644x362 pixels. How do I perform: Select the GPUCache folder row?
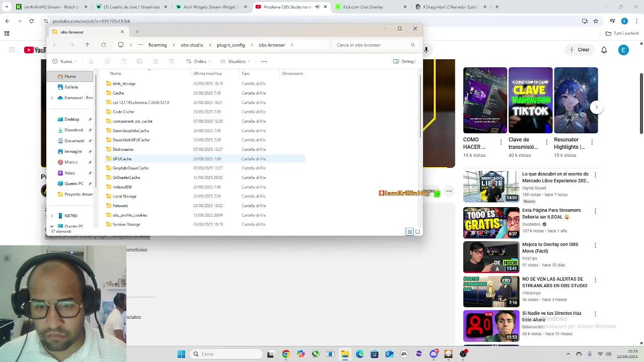(x=205, y=159)
